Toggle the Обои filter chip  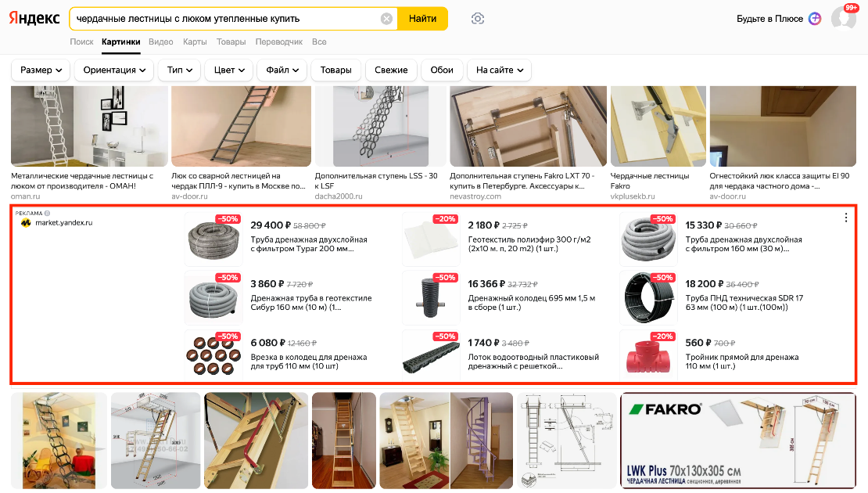tap(442, 70)
